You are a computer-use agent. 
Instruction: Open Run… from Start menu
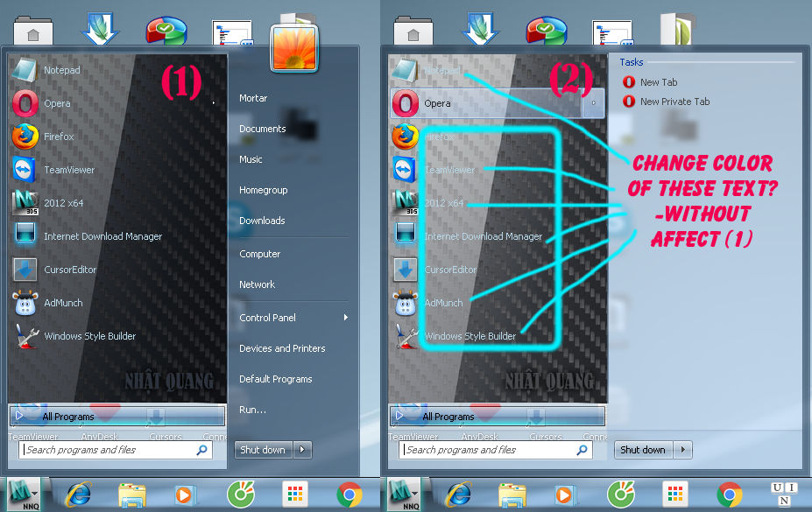(x=253, y=410)
